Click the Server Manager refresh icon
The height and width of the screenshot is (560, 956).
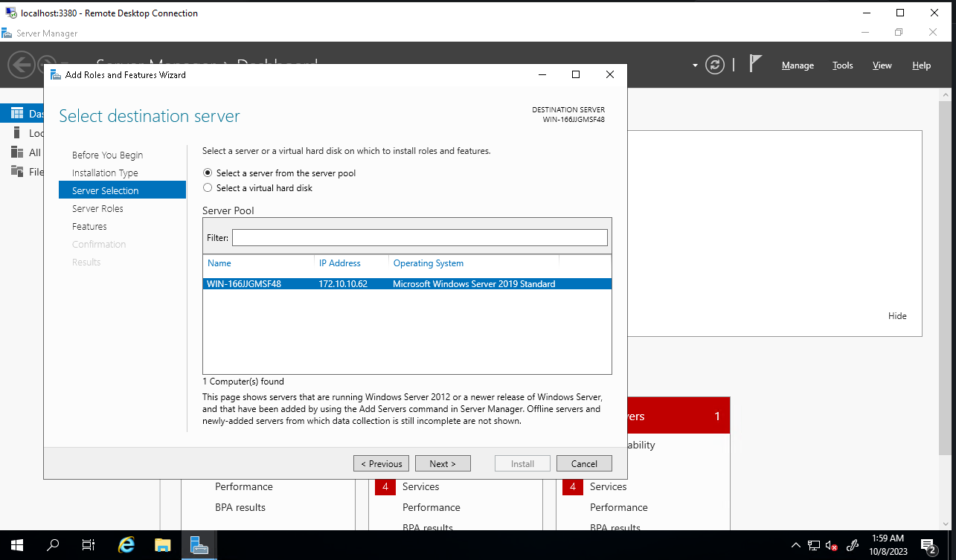pos(715,65)
